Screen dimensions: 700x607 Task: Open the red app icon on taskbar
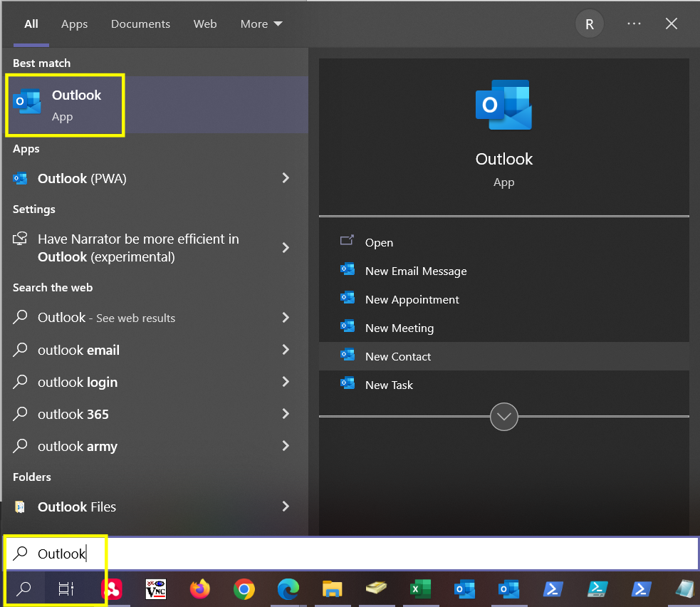click(x=112, y=589)
